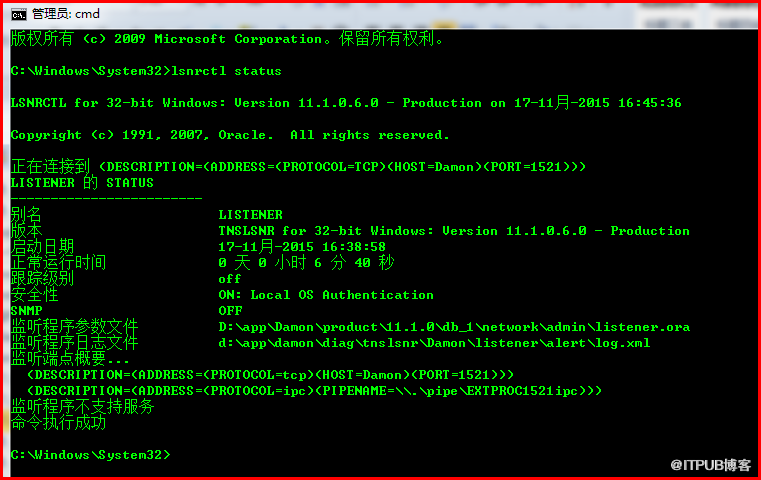Click the SNMP 'OFF' value
This screenshot has width=761, height=480.
[231, 311]
